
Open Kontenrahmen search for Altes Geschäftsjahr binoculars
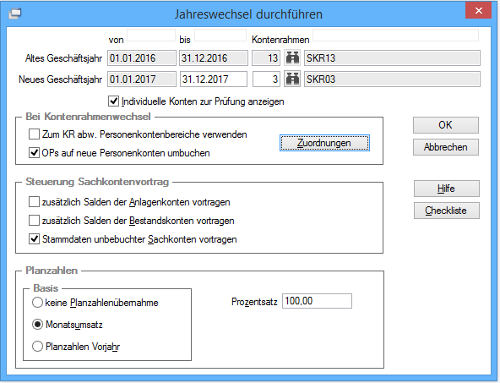[x=292, y=58]
